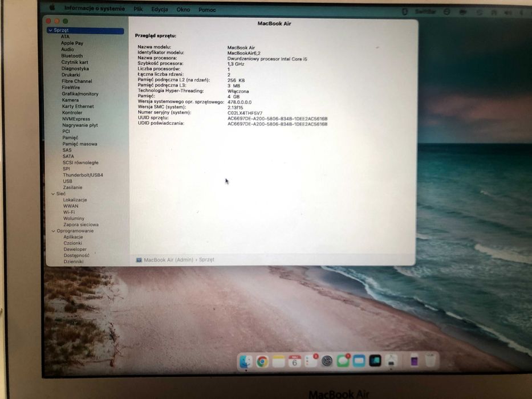This screenshot has height=399, width=532.
Task: Click the MacBook Air (Admin) path item
Action: pos(168,260)
